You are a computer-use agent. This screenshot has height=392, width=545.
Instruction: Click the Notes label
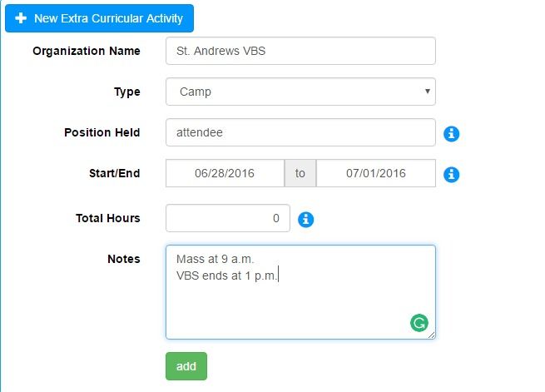tap(124, 259)
